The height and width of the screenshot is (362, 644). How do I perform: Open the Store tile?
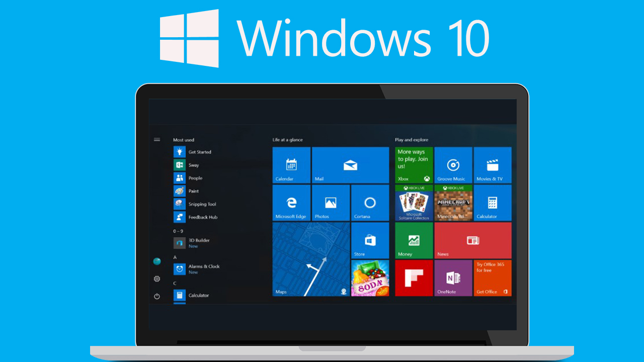coord(370,240)
